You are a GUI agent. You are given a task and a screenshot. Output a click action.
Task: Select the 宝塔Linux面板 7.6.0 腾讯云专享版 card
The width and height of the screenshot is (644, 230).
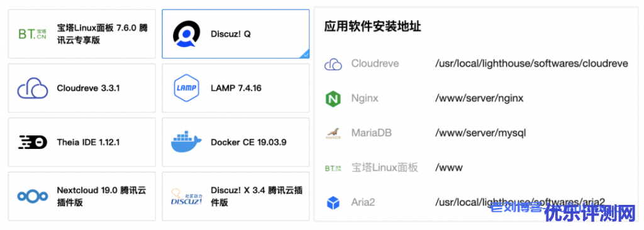pyautogui.click(x=82, y=34)
